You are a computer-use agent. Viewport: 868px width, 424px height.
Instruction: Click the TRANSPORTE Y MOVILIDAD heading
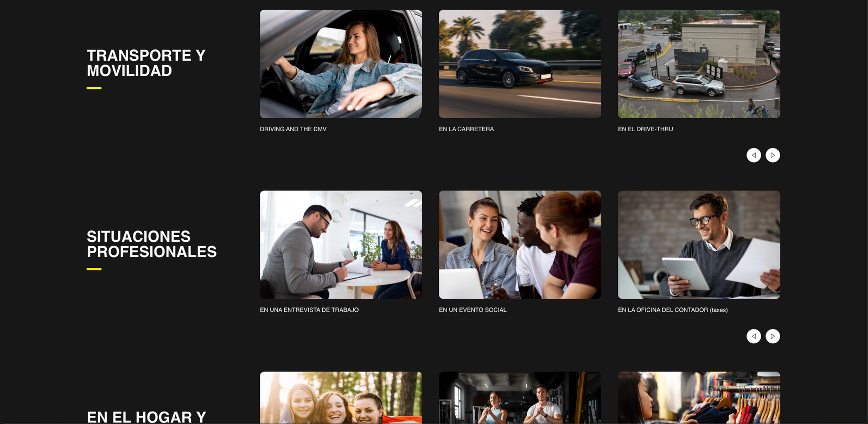click(x=146, y=63)
